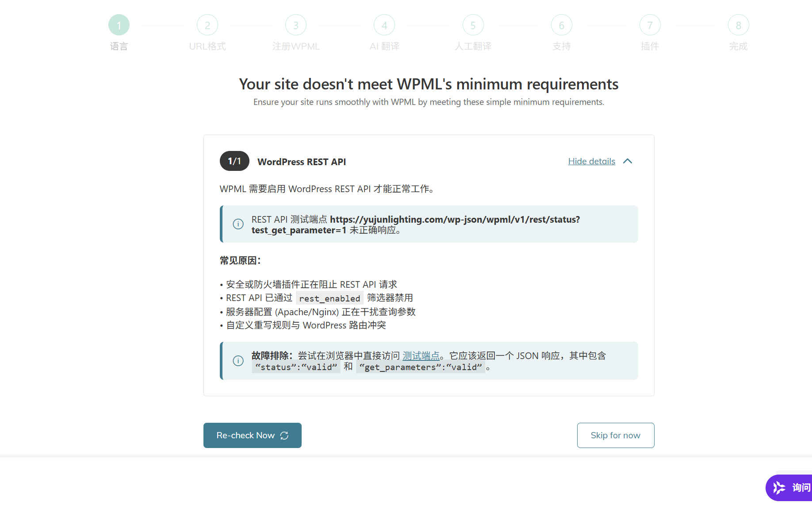812x506 pixels.
Task: Click the 安全或防火墙插件 cause line
Action: coord(309,284)
